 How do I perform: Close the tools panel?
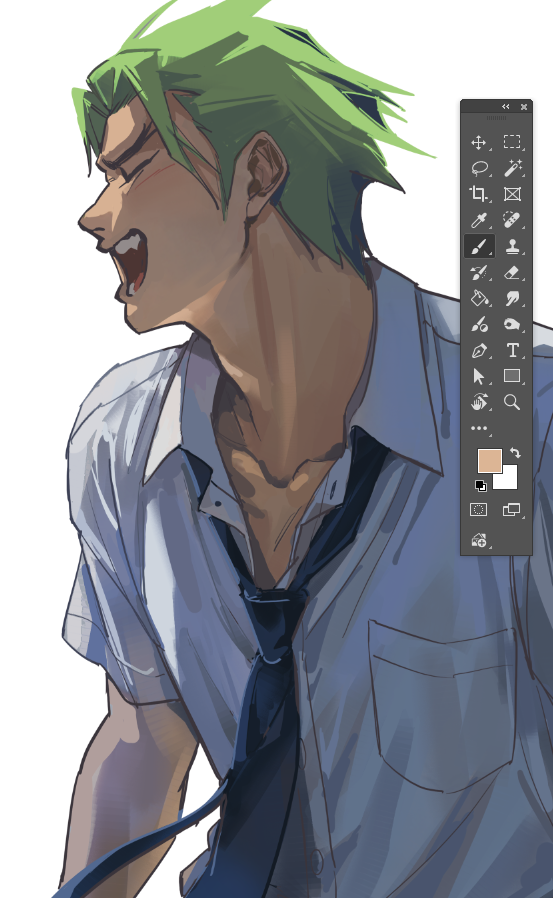tap(524, 107)
